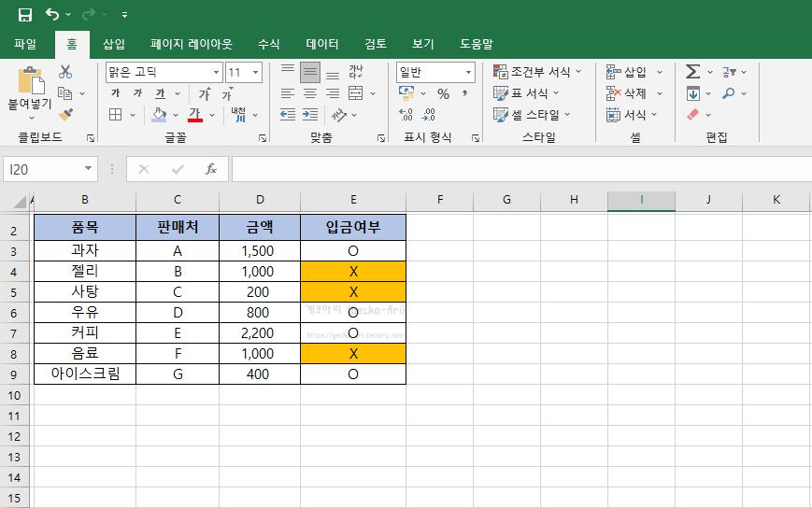
Task: Click the Paste clipboard icon
Action: (x=31, y=79)
